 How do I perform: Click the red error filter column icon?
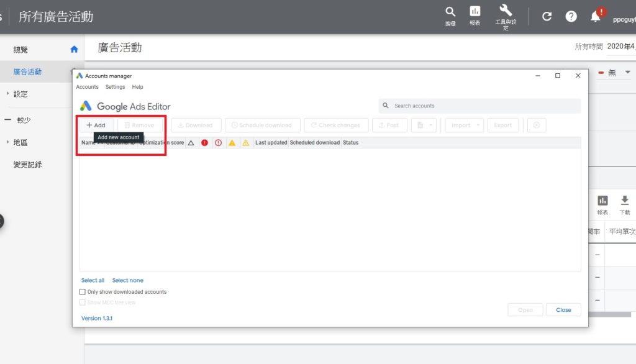[x=204, y=143]
